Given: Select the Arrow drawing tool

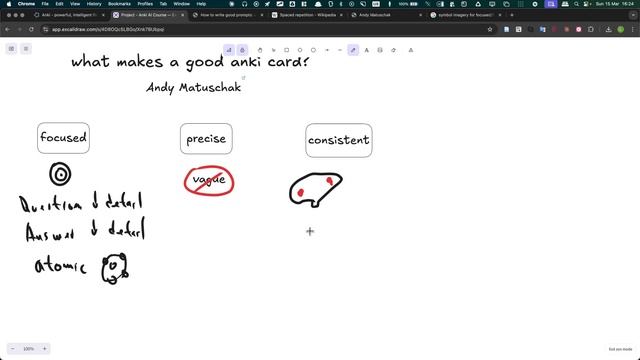Looking at the screenshot, I should pos(327,50).
